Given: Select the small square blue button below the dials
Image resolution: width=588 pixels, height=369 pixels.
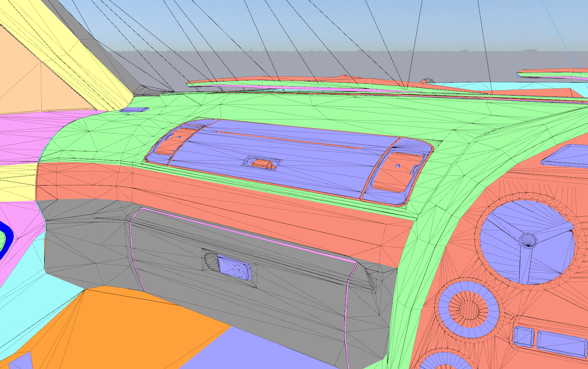Looking at the screenshot, I should (523, 336).
